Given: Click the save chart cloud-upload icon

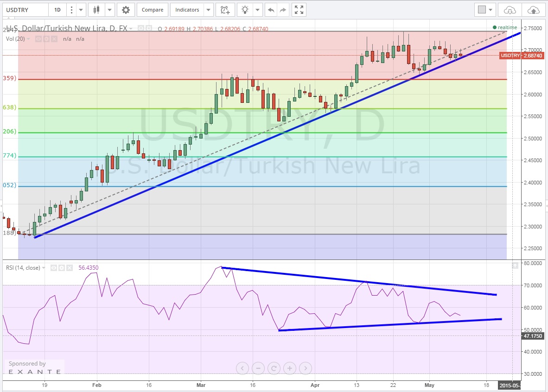Looking at the screenshot, I should (533, 10).
